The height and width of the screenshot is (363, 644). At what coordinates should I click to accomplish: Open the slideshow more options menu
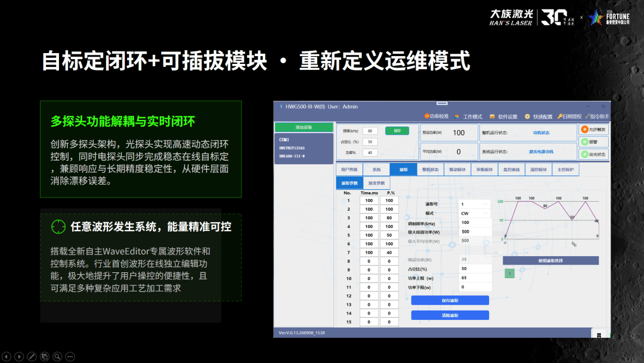click(x=70, y=356)
